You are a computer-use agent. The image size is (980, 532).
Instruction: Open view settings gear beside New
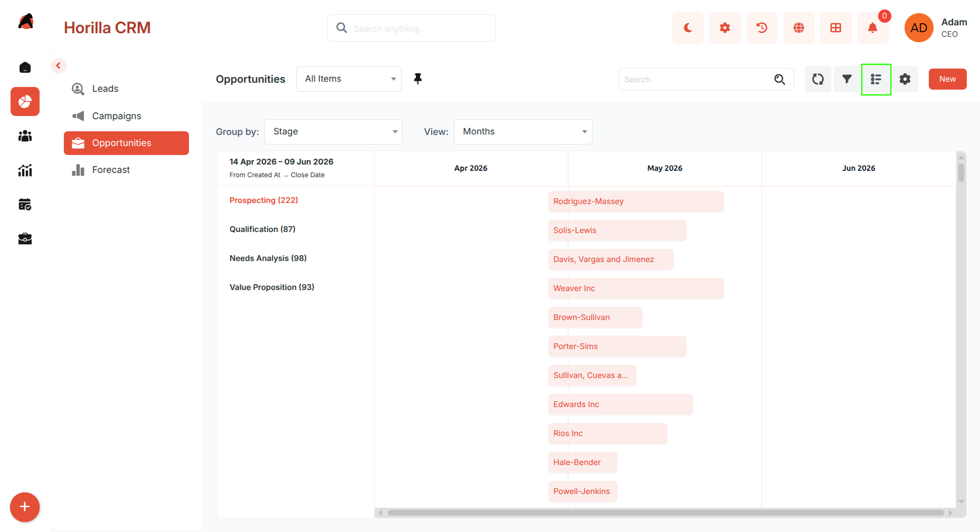click(905, 79)
